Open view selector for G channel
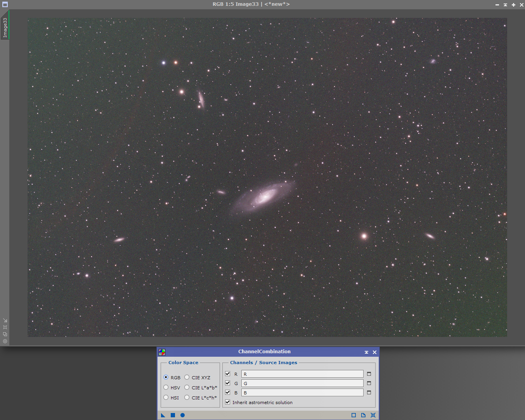525x420 pixels. coord(369,383)
